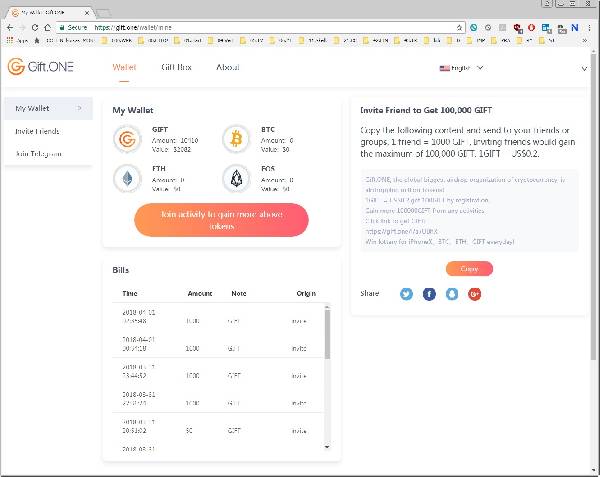Click GIFT Amount 10010 text

coord(175,140)
